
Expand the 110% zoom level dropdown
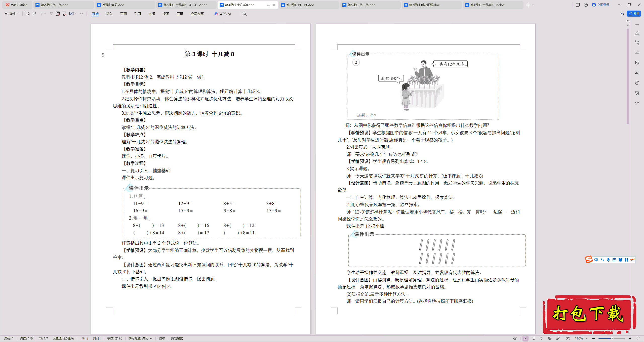[x=586, y=338]
